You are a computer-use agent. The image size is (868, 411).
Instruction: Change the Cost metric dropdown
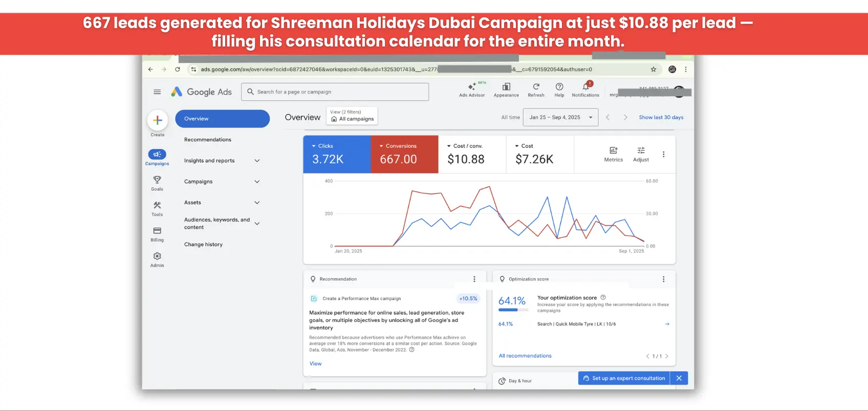point(524,146)
